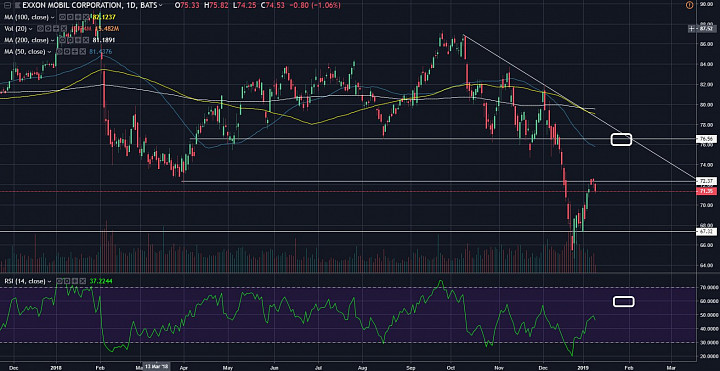Image resolution: width=720 pixels, height=371 pixels.
Task: Click the MA 50 value 81.4376
Action: 101,51
